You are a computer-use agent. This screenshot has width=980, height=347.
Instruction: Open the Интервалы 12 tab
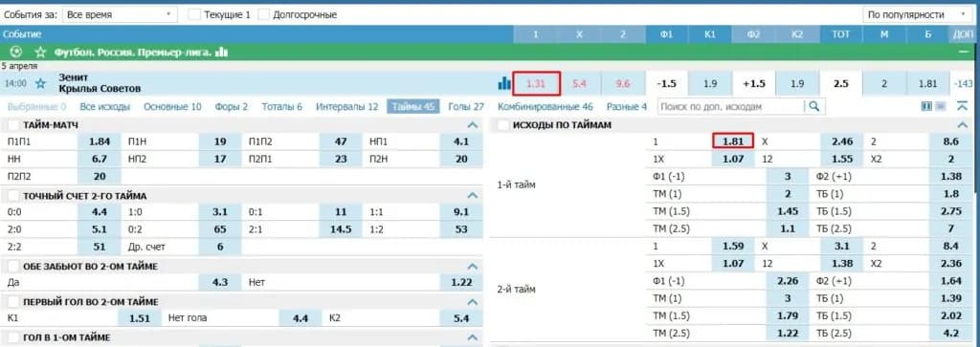(x=346, y=107)
